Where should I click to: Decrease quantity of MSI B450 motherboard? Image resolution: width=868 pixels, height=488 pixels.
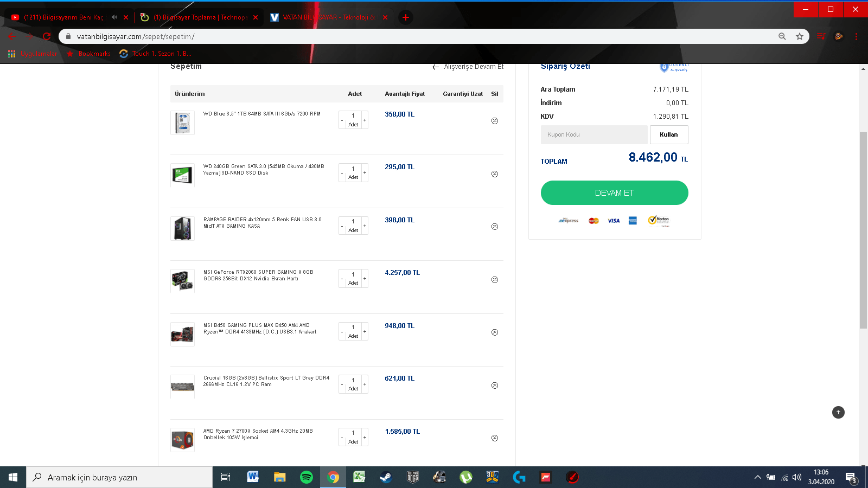click(342, 331)
